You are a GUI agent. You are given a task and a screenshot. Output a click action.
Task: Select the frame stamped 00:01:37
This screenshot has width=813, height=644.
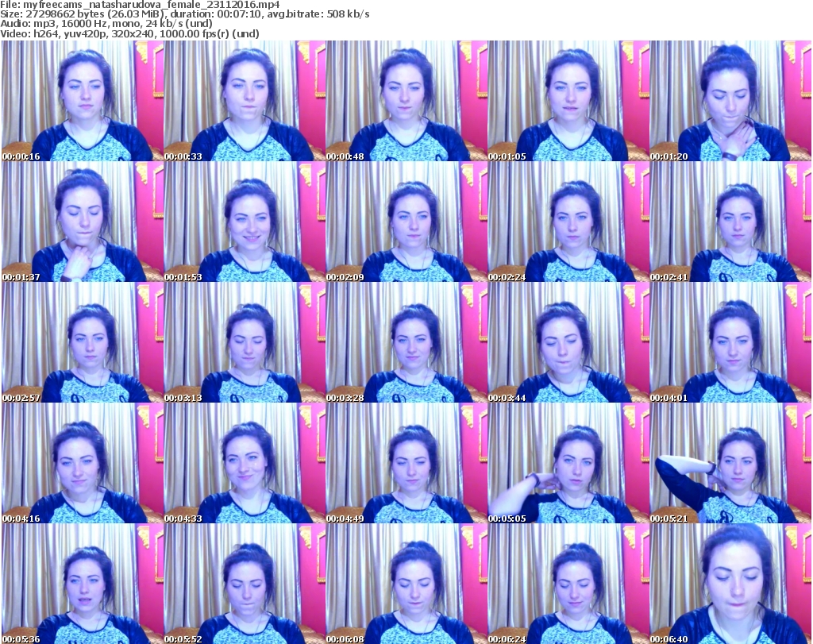tap(83, 222)
